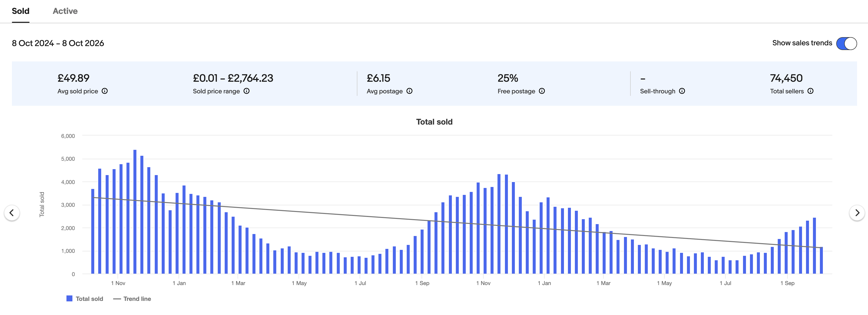Toggle the Total sold legend series
Viewport: 868px width, 315px height.
[85, 298]
